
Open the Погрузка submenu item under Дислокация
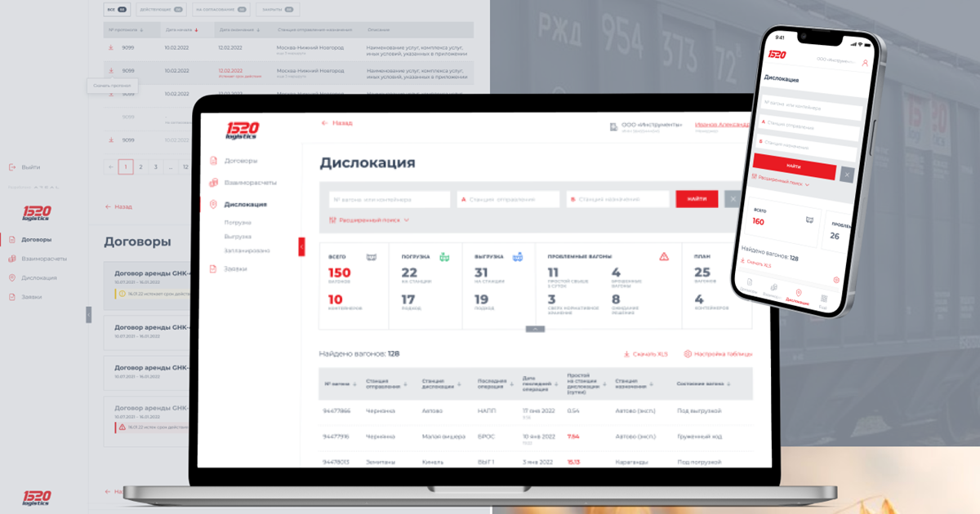[x=238, y=223]
